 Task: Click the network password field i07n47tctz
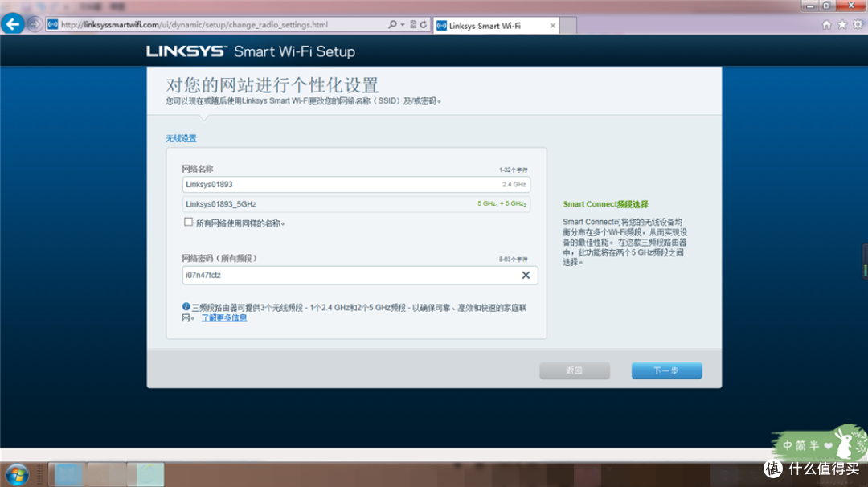pos(360,275)
